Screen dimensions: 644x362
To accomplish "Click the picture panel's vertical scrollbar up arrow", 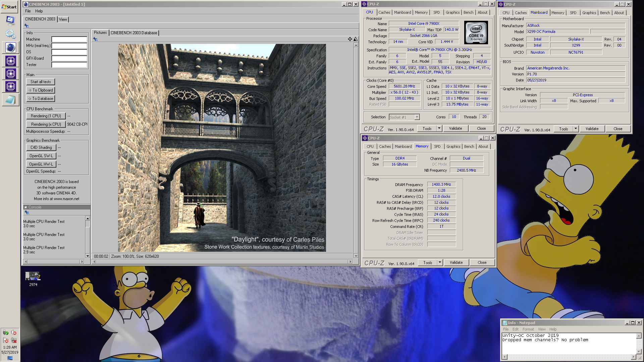I will (x=356, y=45).
